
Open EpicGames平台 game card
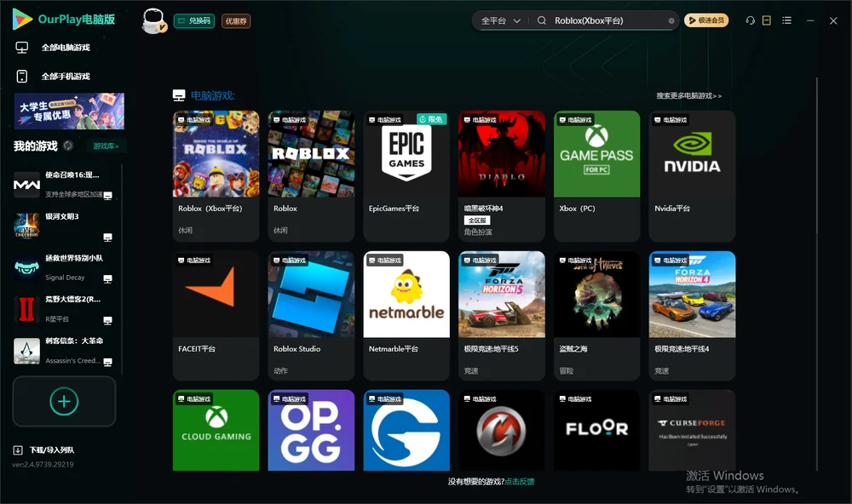(x=406, y=176)
